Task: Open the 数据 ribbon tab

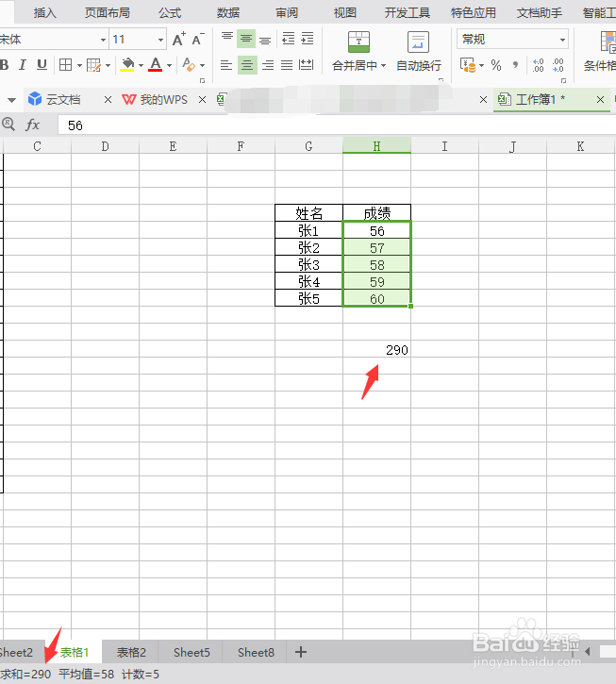Action: click(x=228, y=12)
